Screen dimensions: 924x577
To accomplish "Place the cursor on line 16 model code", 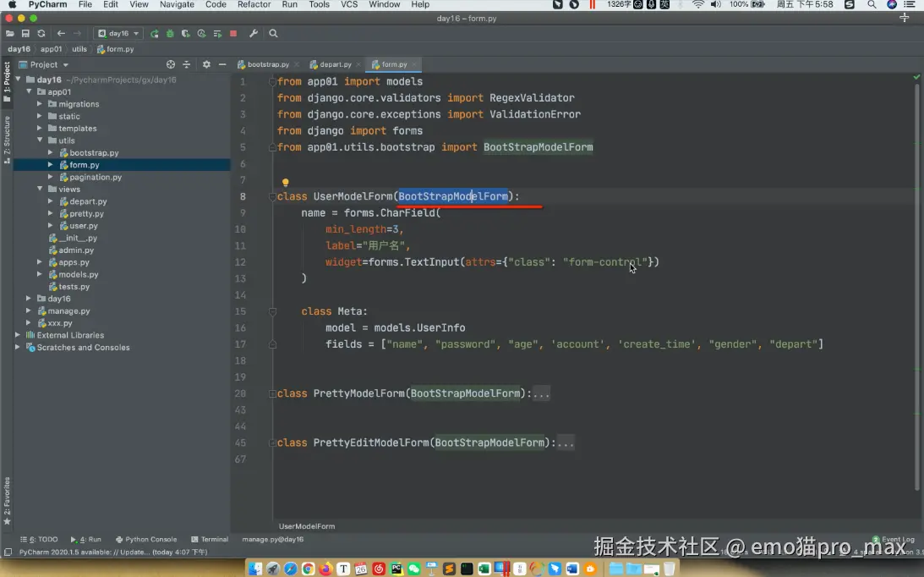I will pyautogui.click(x=396, y=327).
